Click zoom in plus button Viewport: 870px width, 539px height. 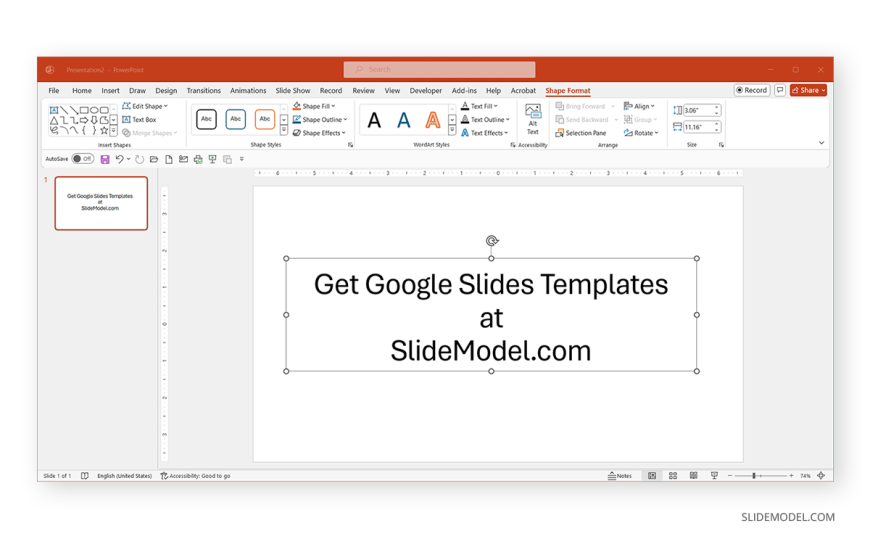coord(791,476)
